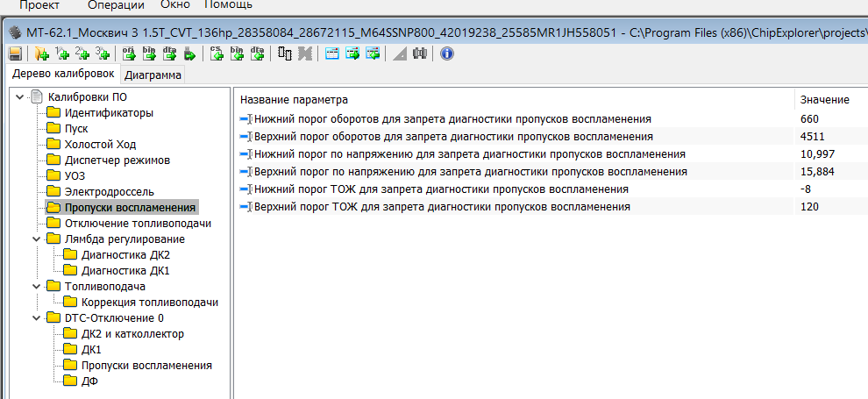Click the save (floppy disk) toolbar icon
This screenshot has width=868, height=399.
(x=15, y=54)
